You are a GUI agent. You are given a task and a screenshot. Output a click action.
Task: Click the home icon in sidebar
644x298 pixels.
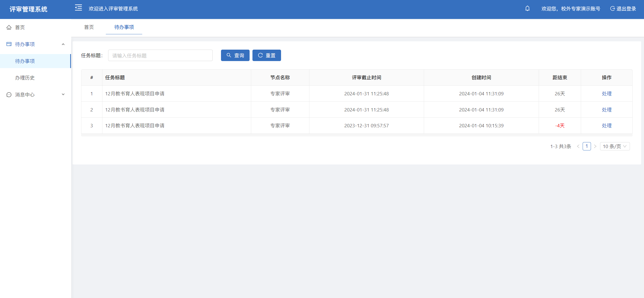click(9, 27)
